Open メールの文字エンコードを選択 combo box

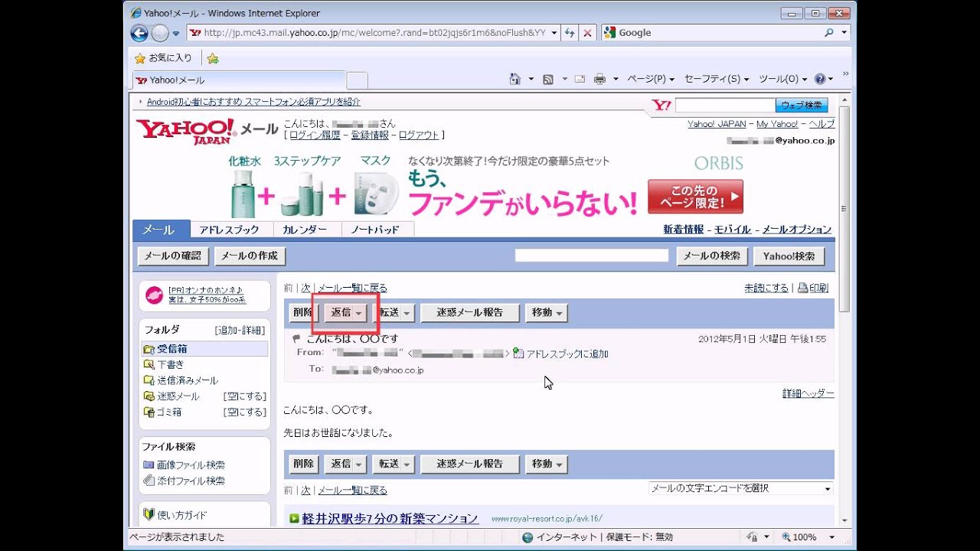[740, 488]
